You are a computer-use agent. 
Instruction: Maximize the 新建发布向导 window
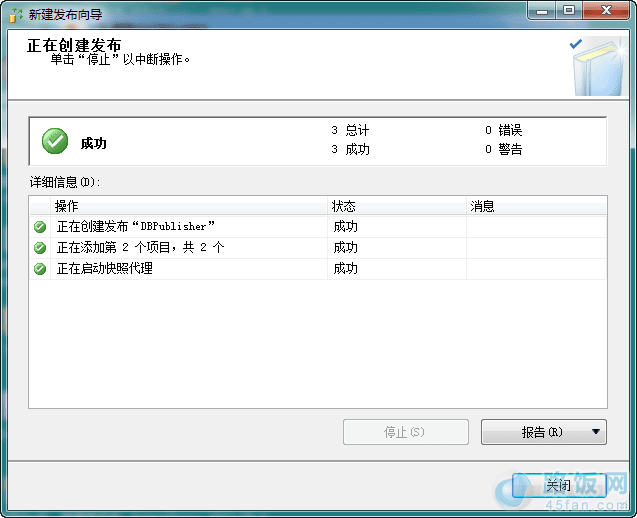(x=569, y=11)
